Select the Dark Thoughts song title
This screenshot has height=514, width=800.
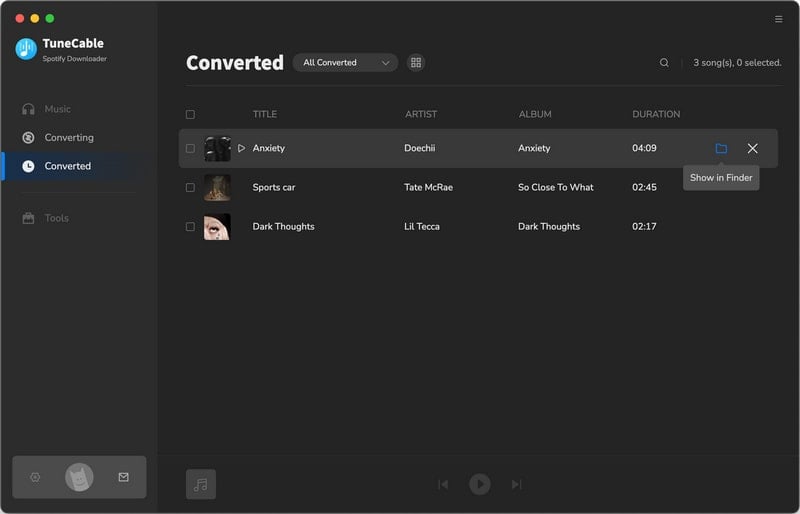(x=283, y=227)
